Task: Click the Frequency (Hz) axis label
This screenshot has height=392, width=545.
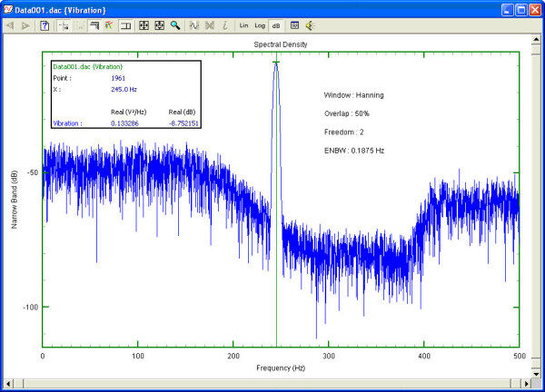Action: 281,367
